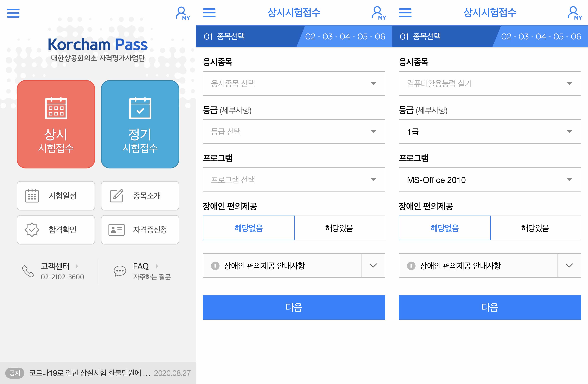Open 종목소개 pencil shortcut

140,196
